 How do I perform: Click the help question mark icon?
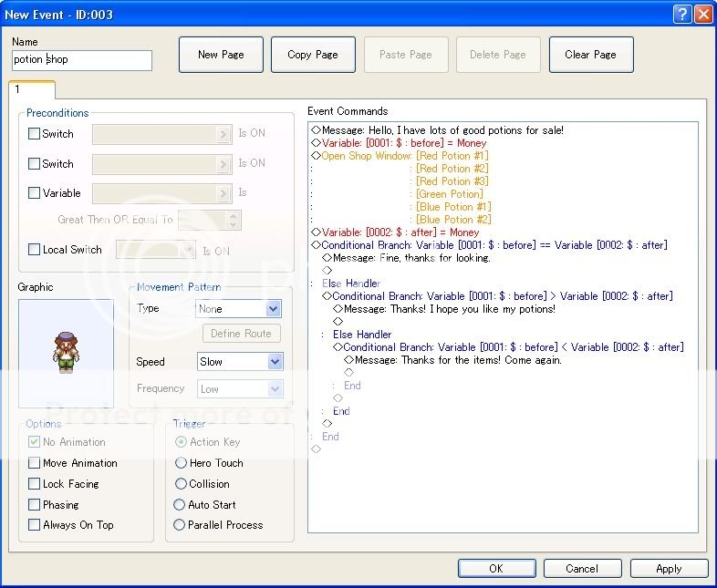click(682, 15)
